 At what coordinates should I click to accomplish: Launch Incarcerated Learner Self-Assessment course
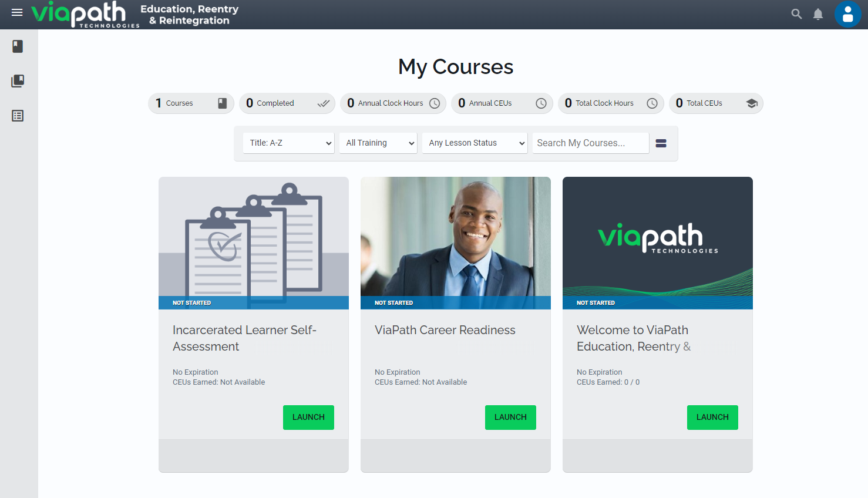(x=308, y=418)
